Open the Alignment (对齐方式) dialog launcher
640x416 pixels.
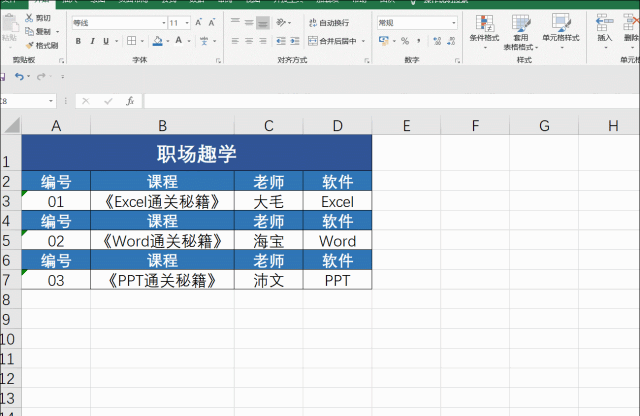coord(367,60)
